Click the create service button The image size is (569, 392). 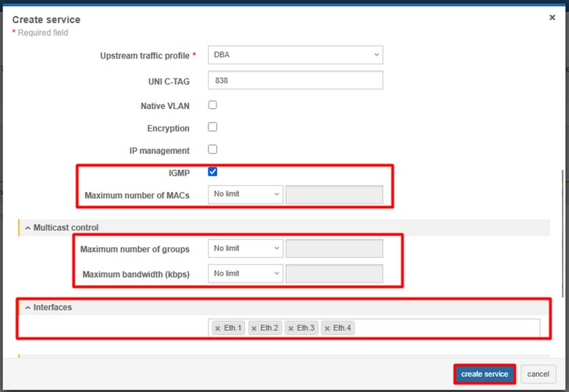pos(484,374)
